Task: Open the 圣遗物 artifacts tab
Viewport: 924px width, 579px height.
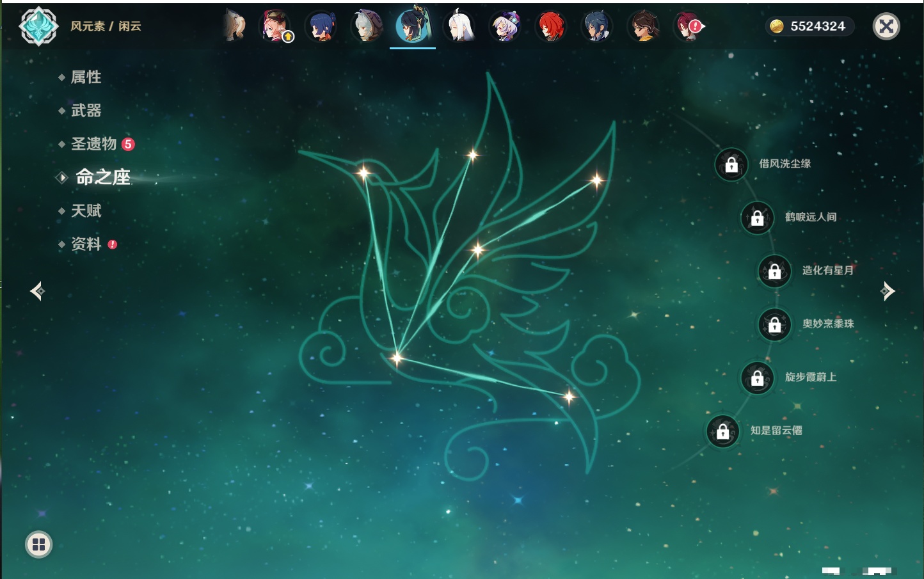Action: tap(93, 144)
